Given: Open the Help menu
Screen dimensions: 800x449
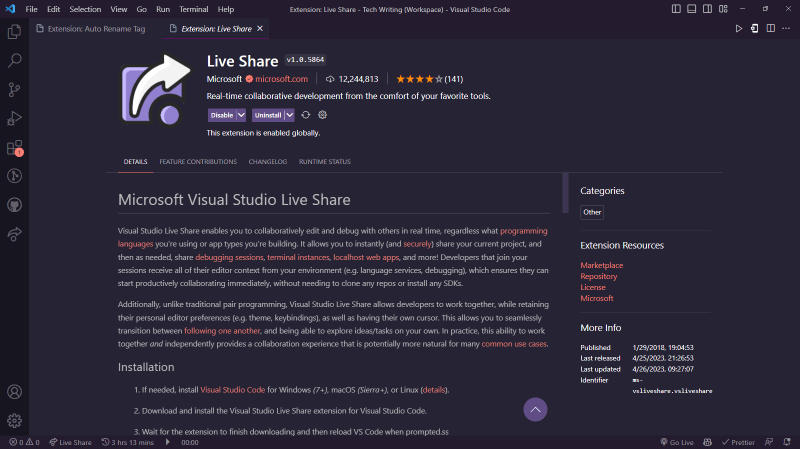Looking at the screenshot, I should click(226, 9).
